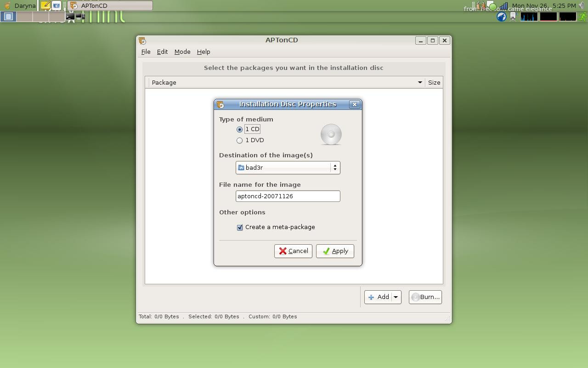Click the Burn... button
This screenshot has height=368, width=588.
[x=425, y=297]
